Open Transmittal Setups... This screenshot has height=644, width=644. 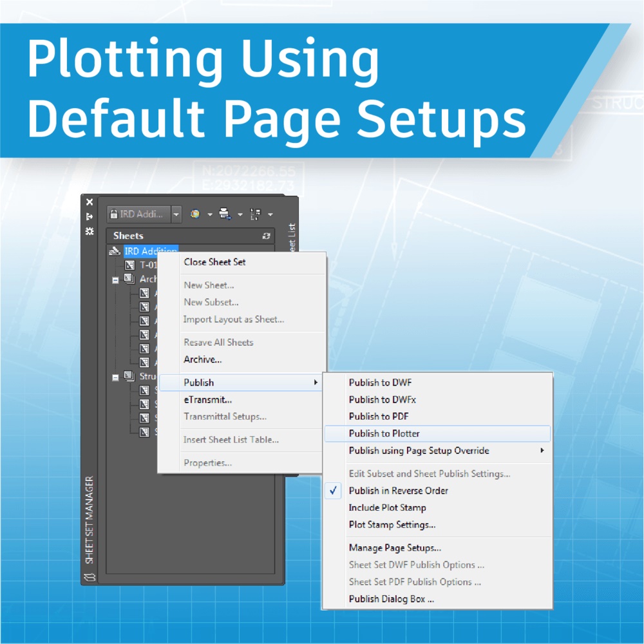pos(225,417)
